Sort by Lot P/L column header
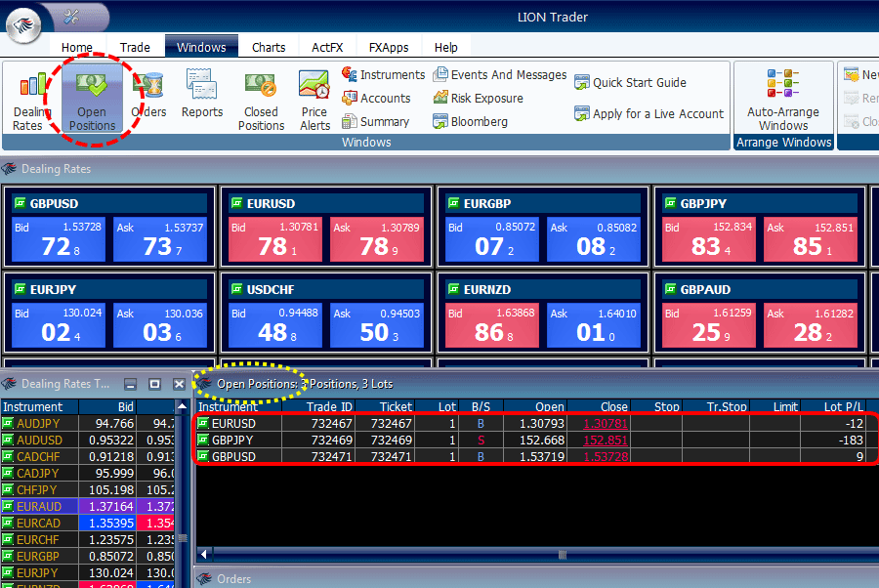This screenshot has height=588, width=879. coord(834,406)
